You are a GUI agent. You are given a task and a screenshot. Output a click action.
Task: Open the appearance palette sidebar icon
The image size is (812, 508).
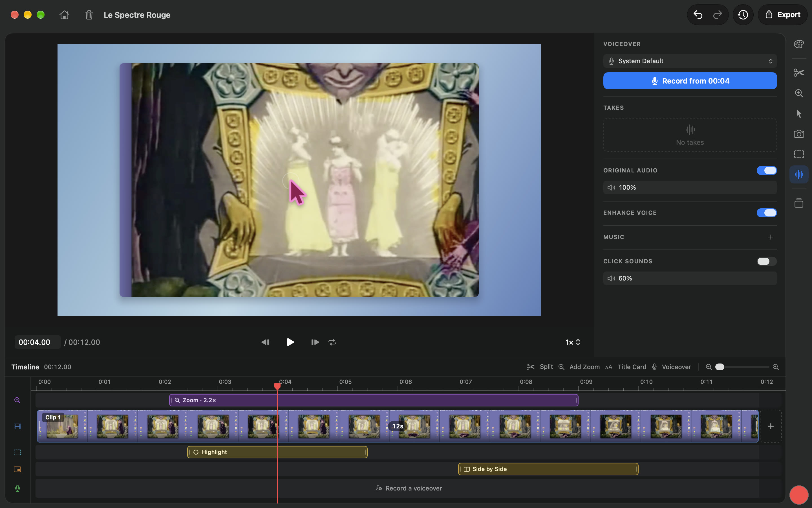coord(799,44)
